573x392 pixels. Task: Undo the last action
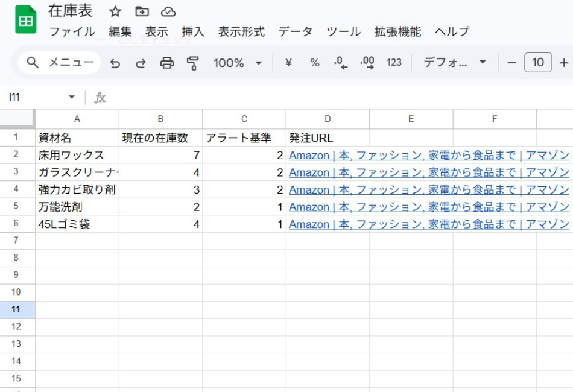point(115,62)
